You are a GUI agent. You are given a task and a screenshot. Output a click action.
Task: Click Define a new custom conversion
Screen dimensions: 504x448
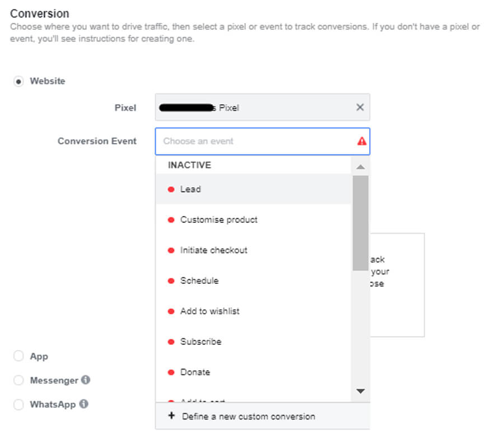click(x=248, y=416)
